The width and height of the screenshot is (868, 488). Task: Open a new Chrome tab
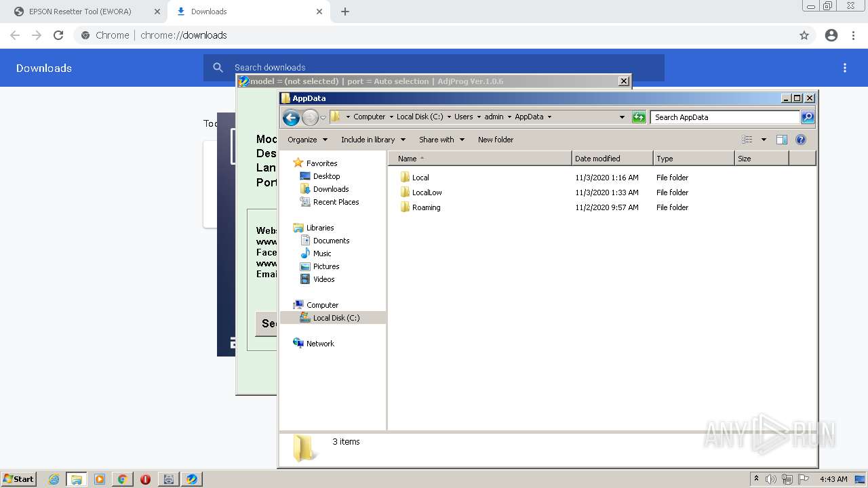345,12
